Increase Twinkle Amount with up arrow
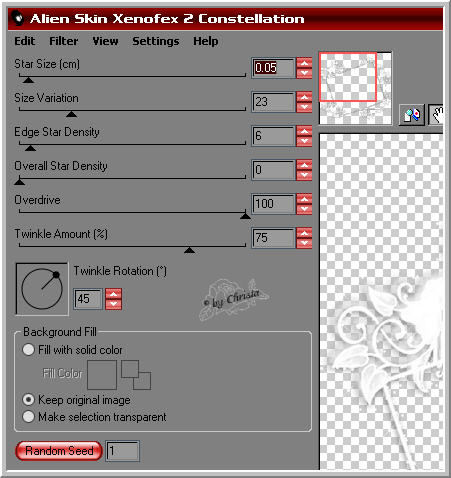Image resolution: width=451 pixels, height=478 pixels. [304, 233]
